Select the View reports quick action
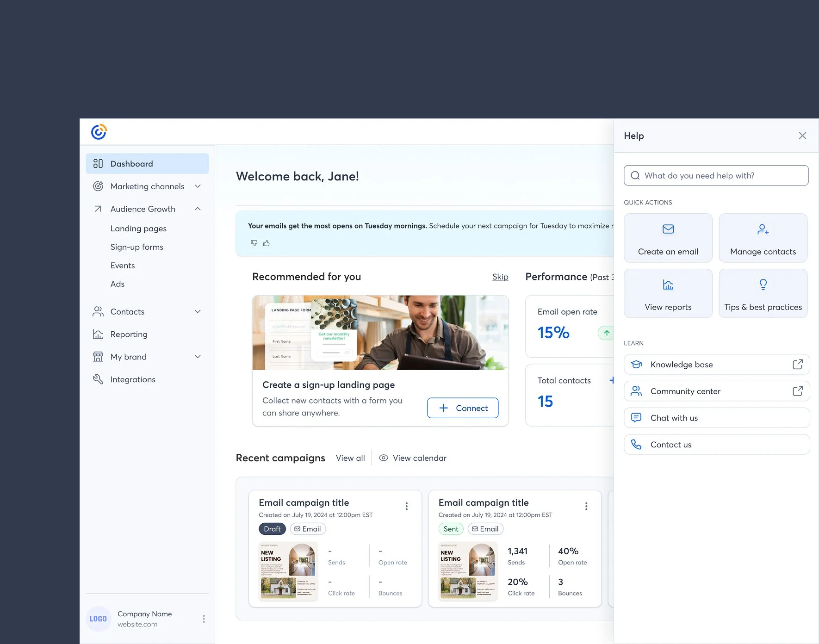Image resolution: width=819 pixels, height=644 pixels. click(x=668, y=293)
